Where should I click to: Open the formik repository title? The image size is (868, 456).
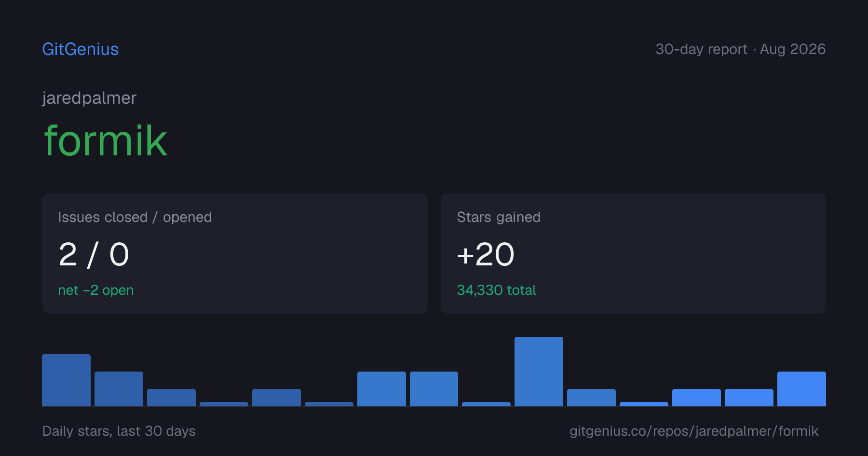[106, 141]
